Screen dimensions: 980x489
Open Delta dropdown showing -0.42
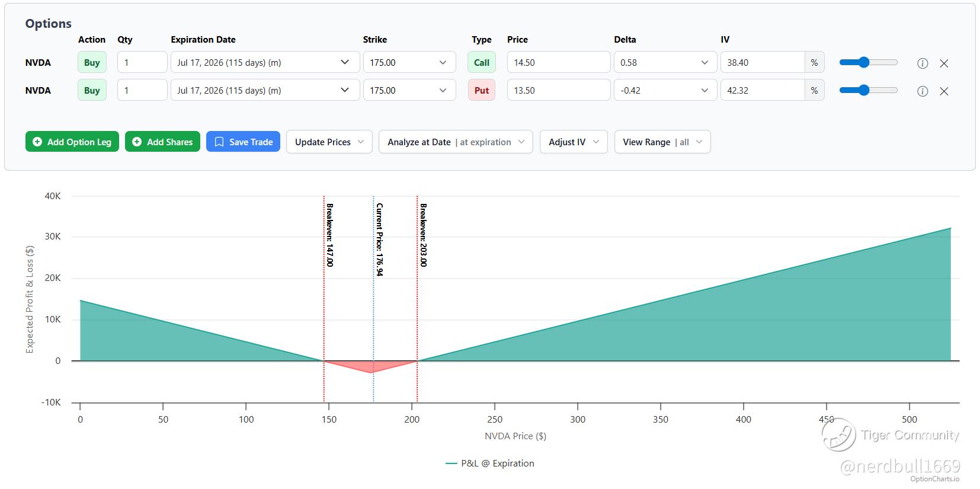click(x=665, y=90)
